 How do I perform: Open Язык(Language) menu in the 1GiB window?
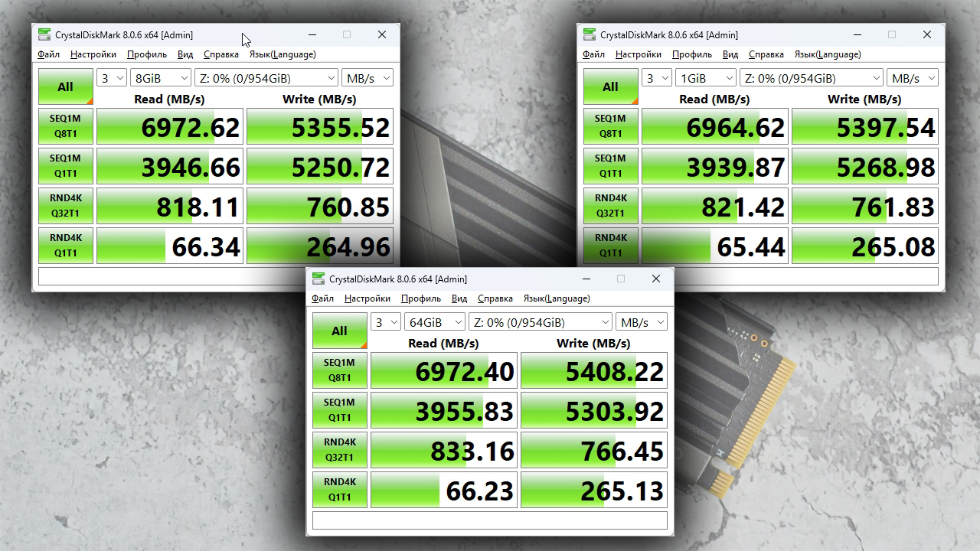click(828, 54)
